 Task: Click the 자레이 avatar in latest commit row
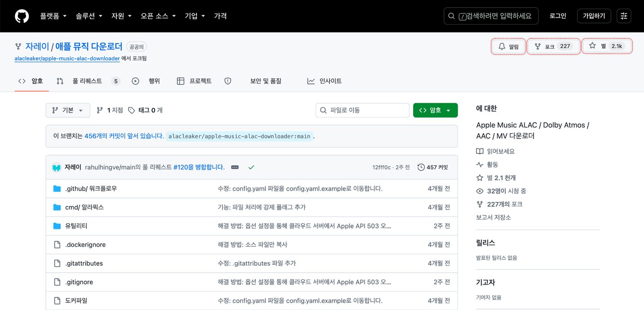pyautogui.click(x=56, y=167)
